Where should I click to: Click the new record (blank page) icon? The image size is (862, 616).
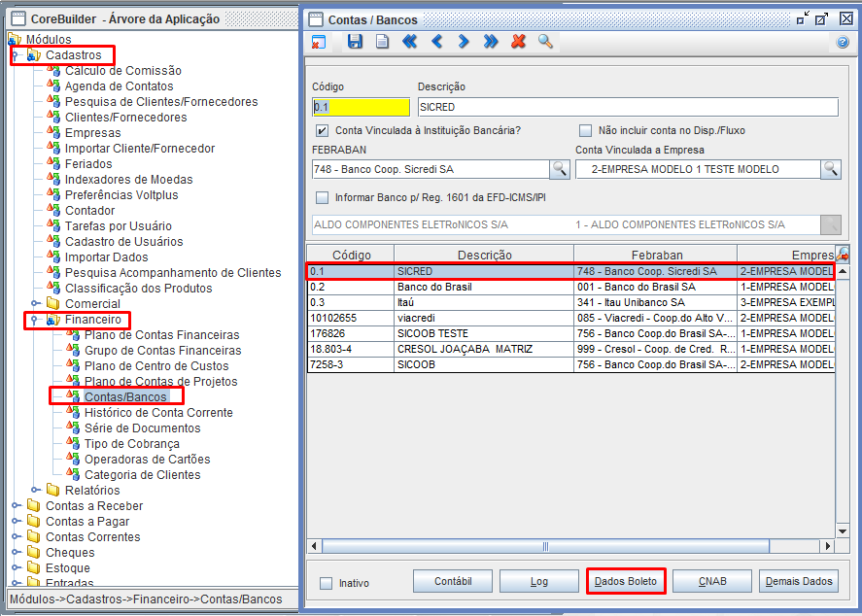(x=382, y=41)
